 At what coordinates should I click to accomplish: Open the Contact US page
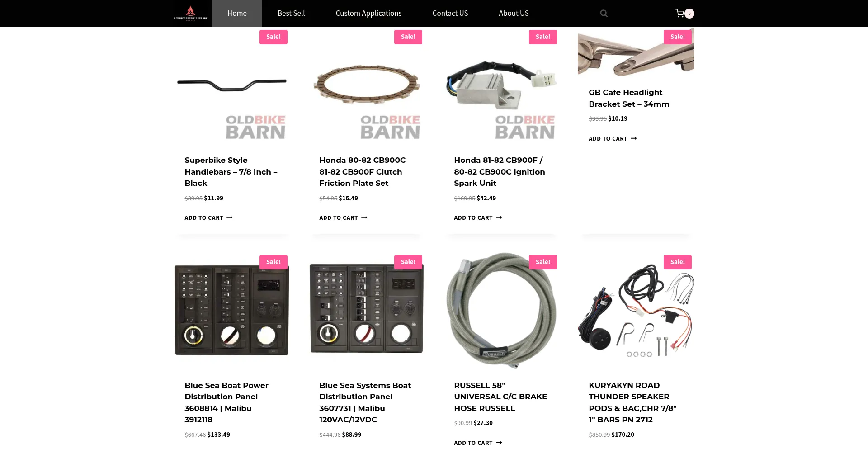pos(450,14)
